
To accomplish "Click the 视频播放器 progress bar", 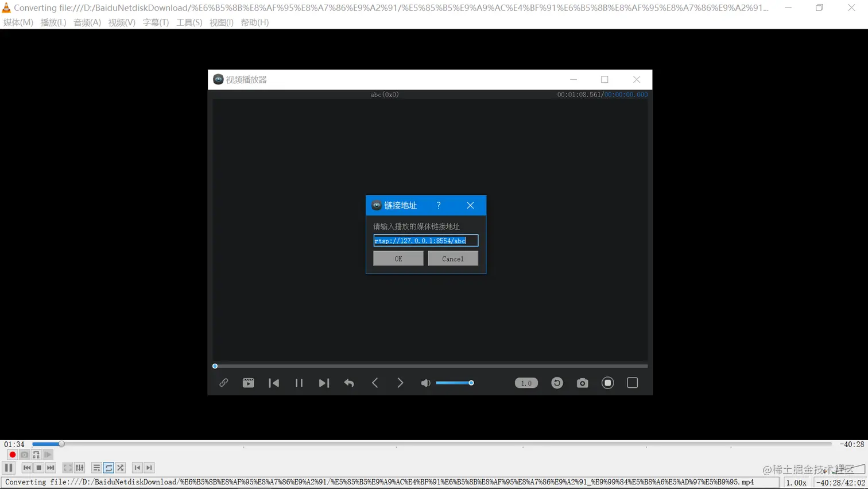I will [431, 366].
